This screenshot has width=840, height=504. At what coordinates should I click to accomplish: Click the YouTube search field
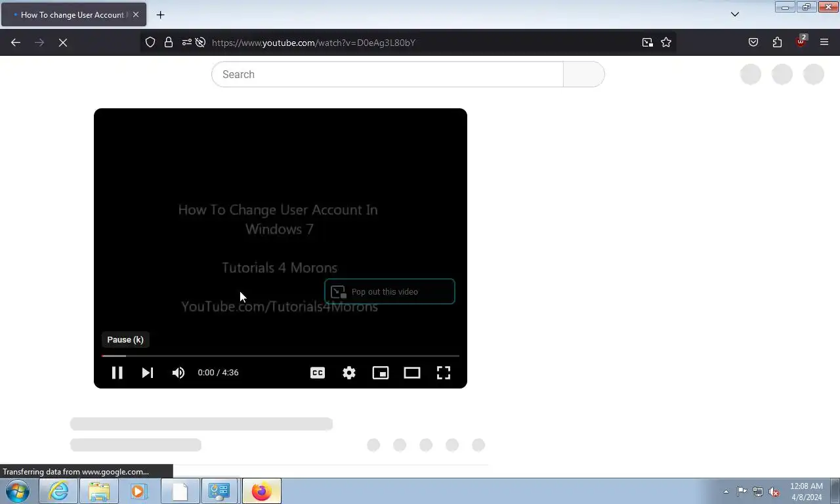point(387,74)
